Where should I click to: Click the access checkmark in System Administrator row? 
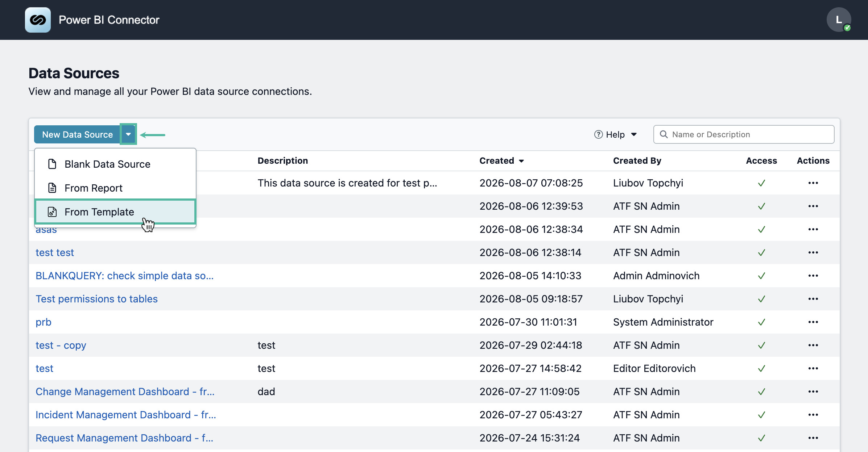click(761, 322)
